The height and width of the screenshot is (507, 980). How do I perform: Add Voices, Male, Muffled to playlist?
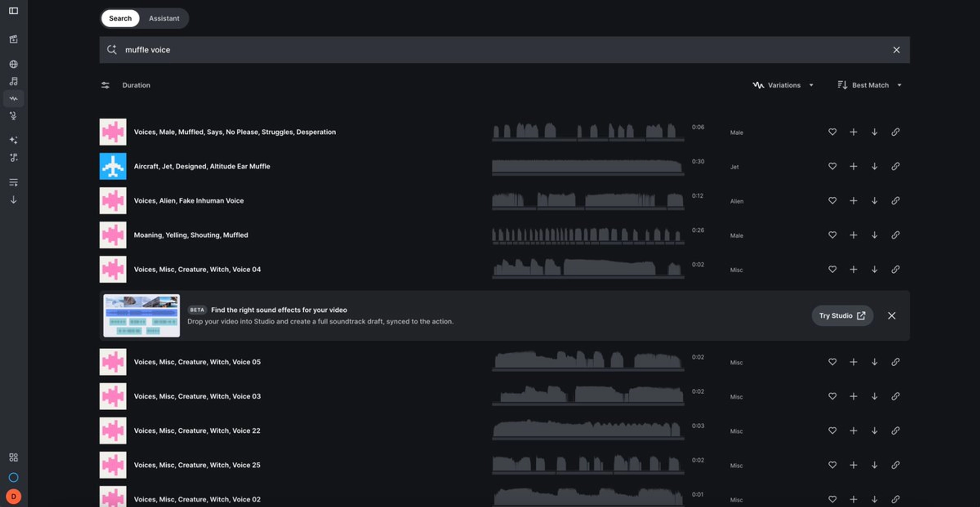853,132
